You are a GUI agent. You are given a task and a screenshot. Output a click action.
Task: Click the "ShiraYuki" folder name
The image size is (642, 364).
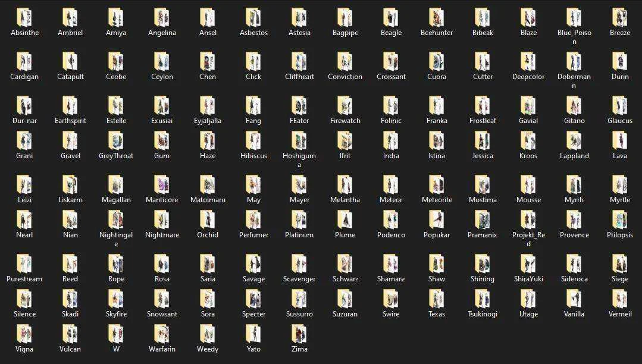(x=528, y=279)
